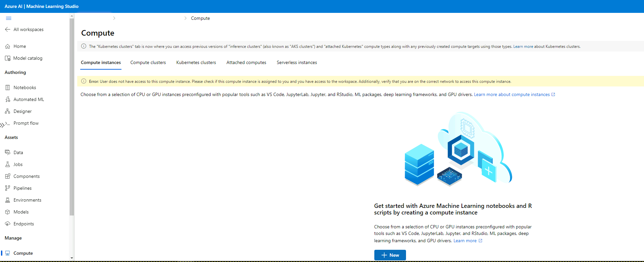Switch to Compute clusters tab

coord(148,63)
